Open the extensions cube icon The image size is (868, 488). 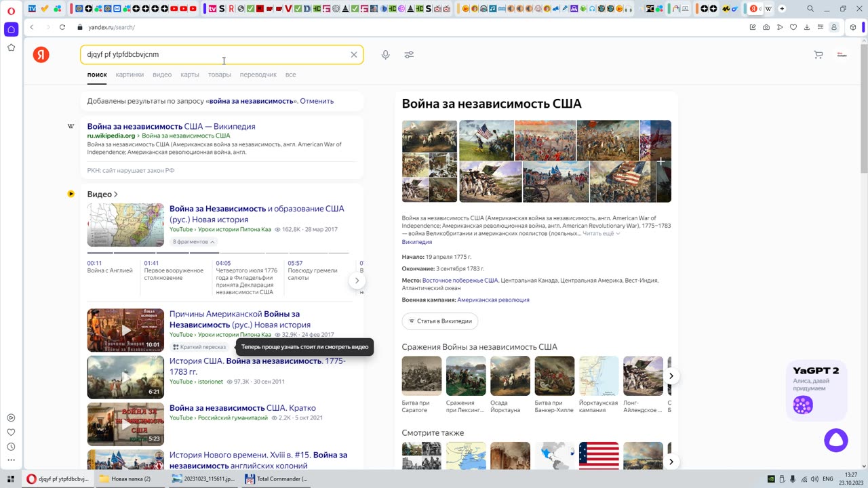click(x=852, y=27)
